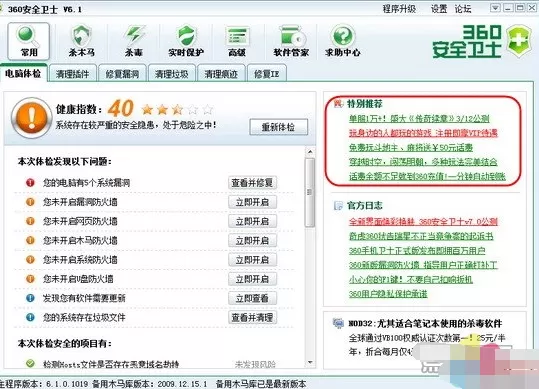Open the 实时保护 shield icon
This screenshot has width=539, height=389.
click(186, 35)
